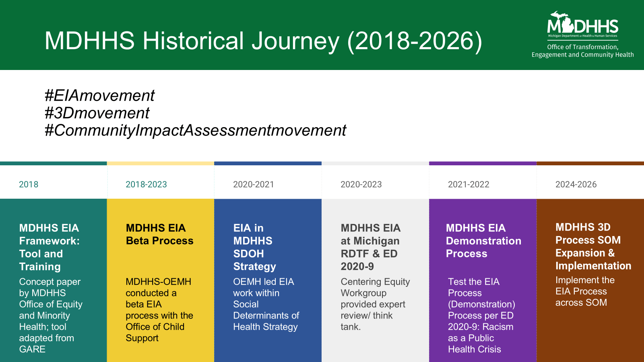Select heading MDHHS EIA Framework: Tool and Training
This screenshot has height=362, width=644.
coord(49,247)
